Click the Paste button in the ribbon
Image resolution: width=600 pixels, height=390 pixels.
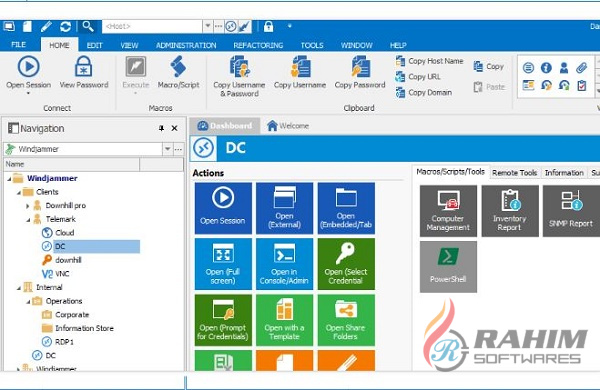(489, 87)
